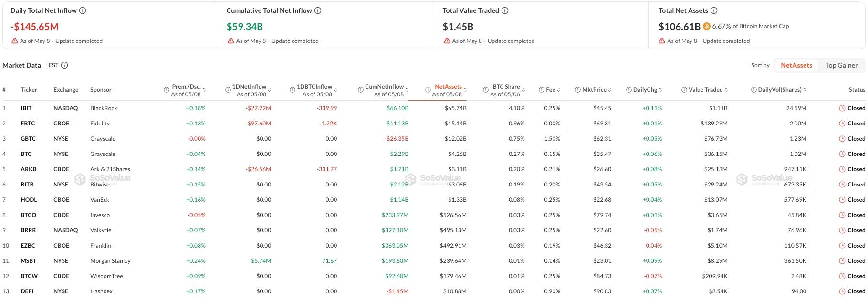Sort table by Prem./Dsc. arrows
868x300 pixels.
tap(204, 90)
